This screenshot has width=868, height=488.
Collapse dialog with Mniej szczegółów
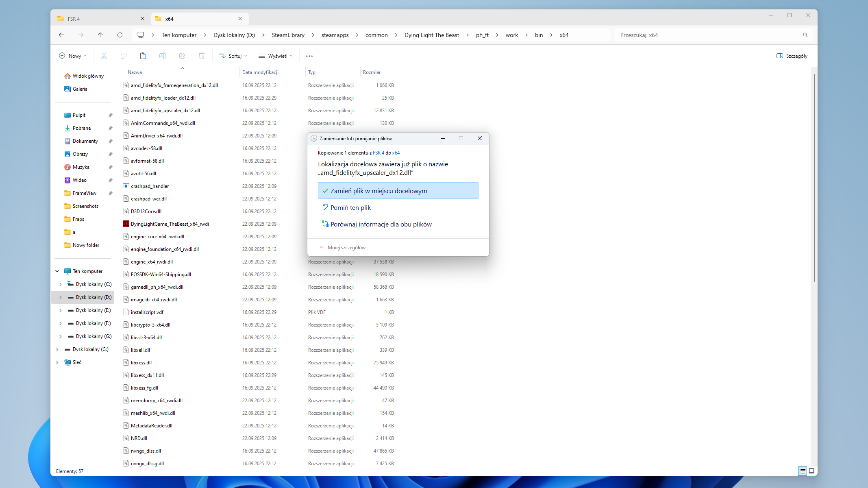342,248
